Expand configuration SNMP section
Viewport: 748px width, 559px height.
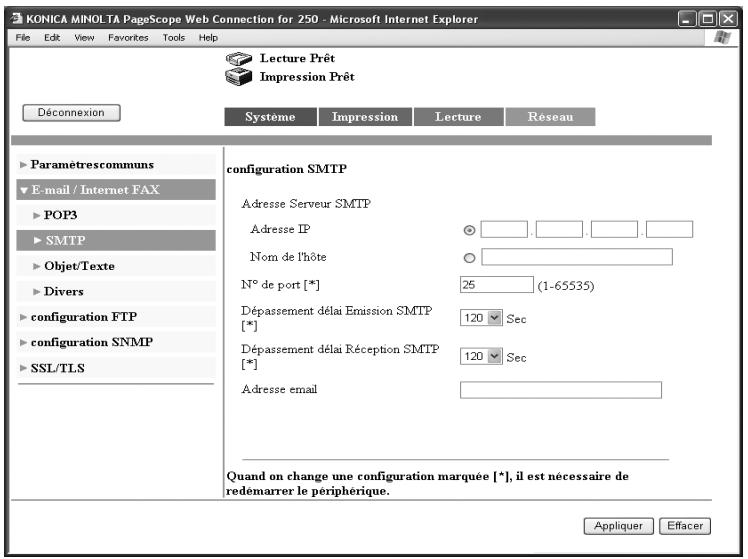[116, 342]
